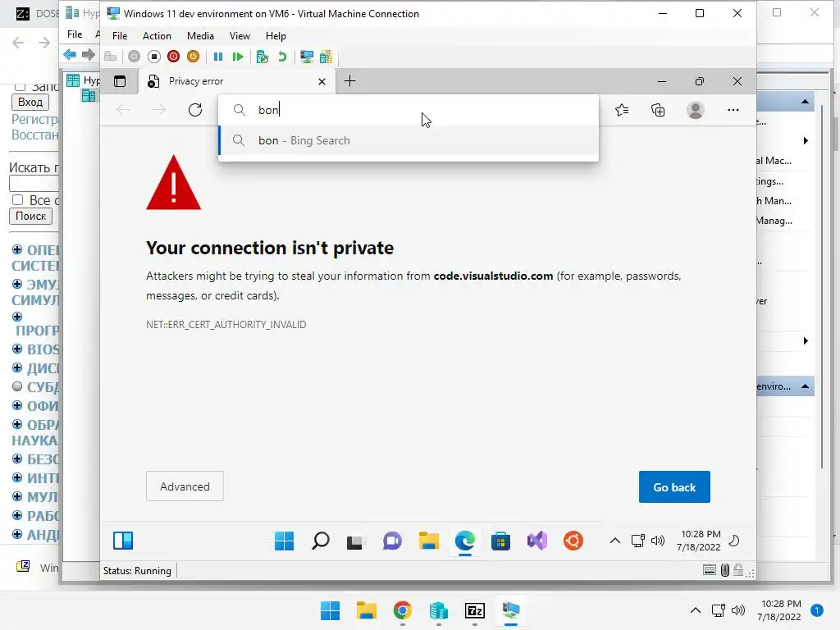This screenshot has height=630, width=840.
Task: Open Microsoft Store on guest taskbar
Action: (500, 541)
